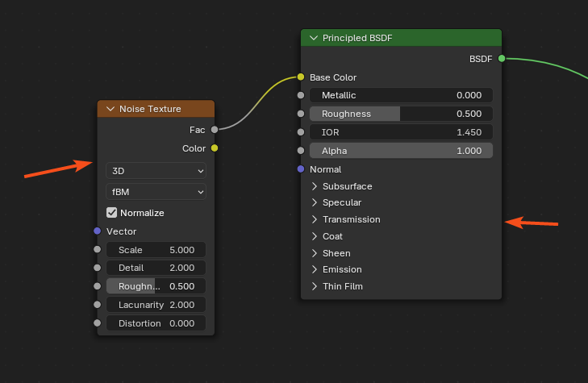The width and height of the screenshot is (588, 383).
Task: Click the Noise Texture Roughness slider
Action: (x=156, y=286)
